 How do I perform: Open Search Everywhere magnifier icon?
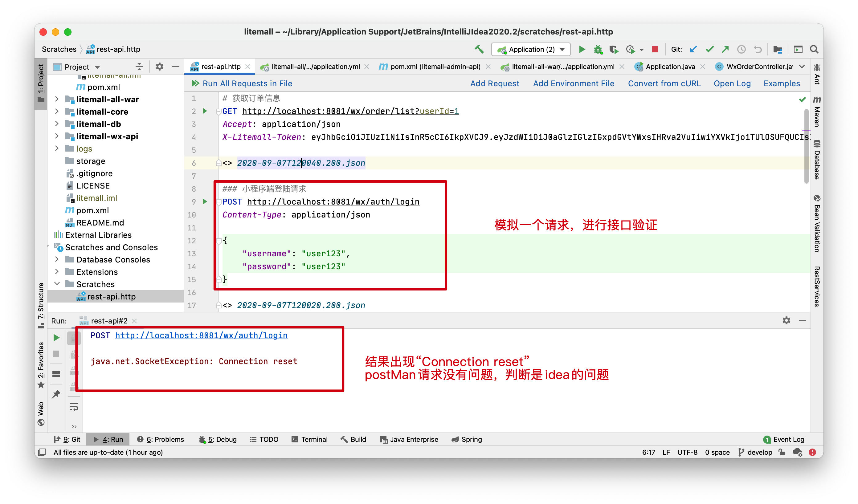pos(814,49)
